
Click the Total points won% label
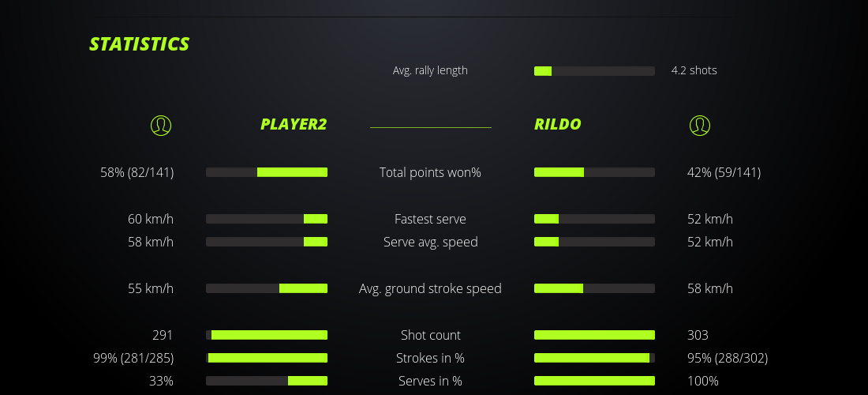(x=430, y=172)
